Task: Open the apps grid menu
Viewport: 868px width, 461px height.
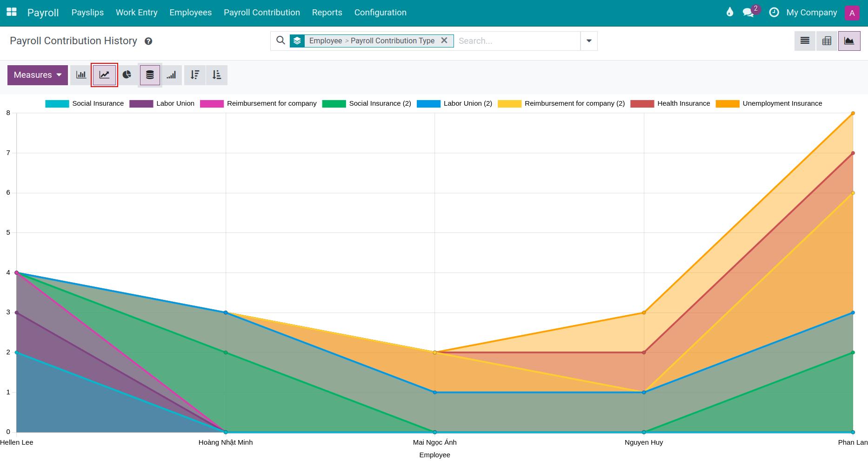Action: point(11,12)
